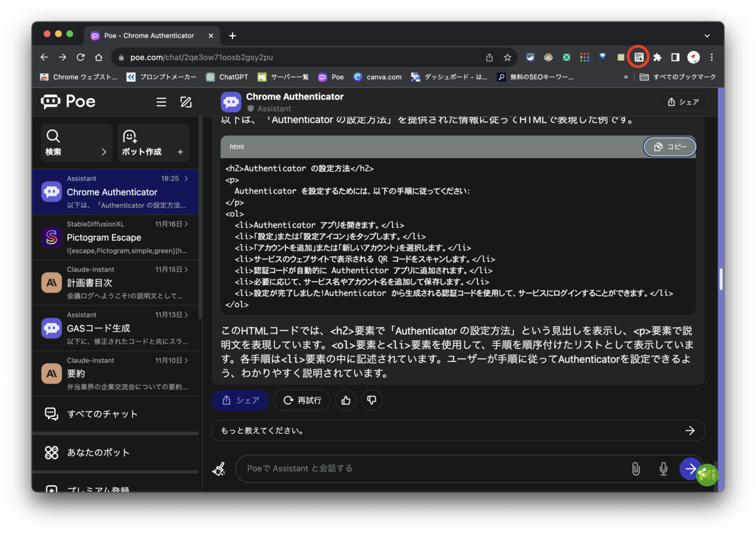Screen dimensions: 756x534
Task: Open the Poe hamburger menu icon
Action: (162, 101)
